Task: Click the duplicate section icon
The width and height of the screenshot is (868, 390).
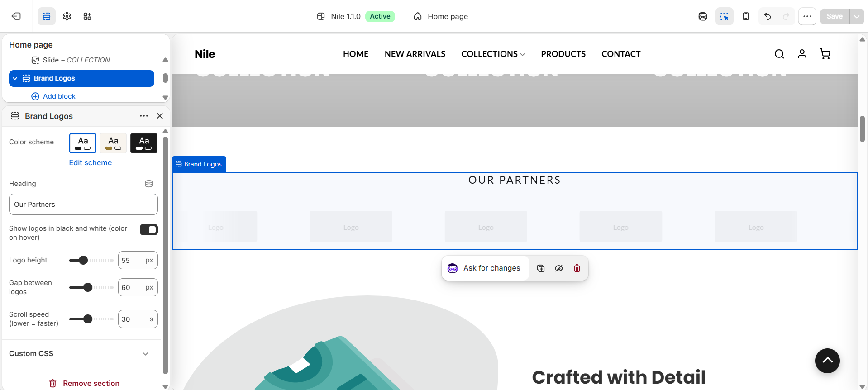Action: click(x=541, y=268)
